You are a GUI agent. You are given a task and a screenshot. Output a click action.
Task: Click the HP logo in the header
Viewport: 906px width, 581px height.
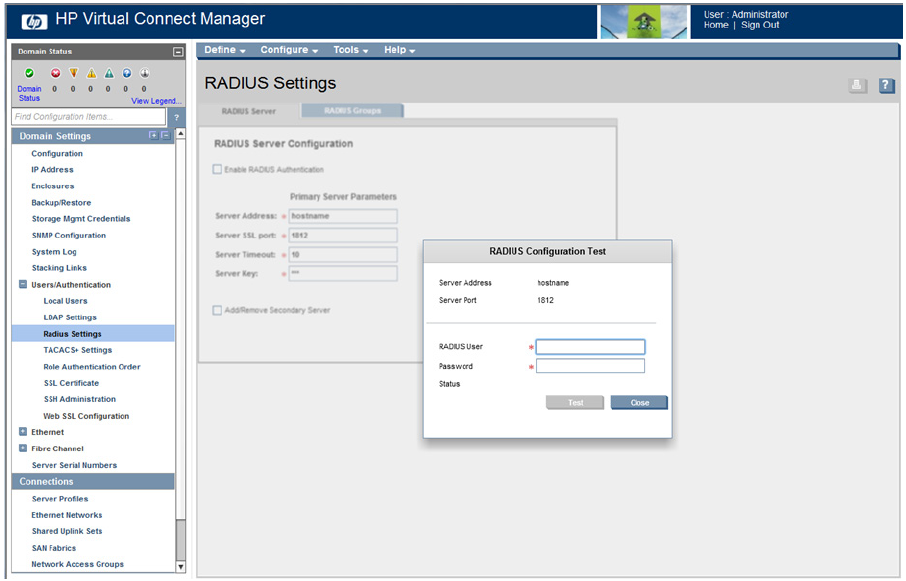pyautogui.click(x=34, y=20)
